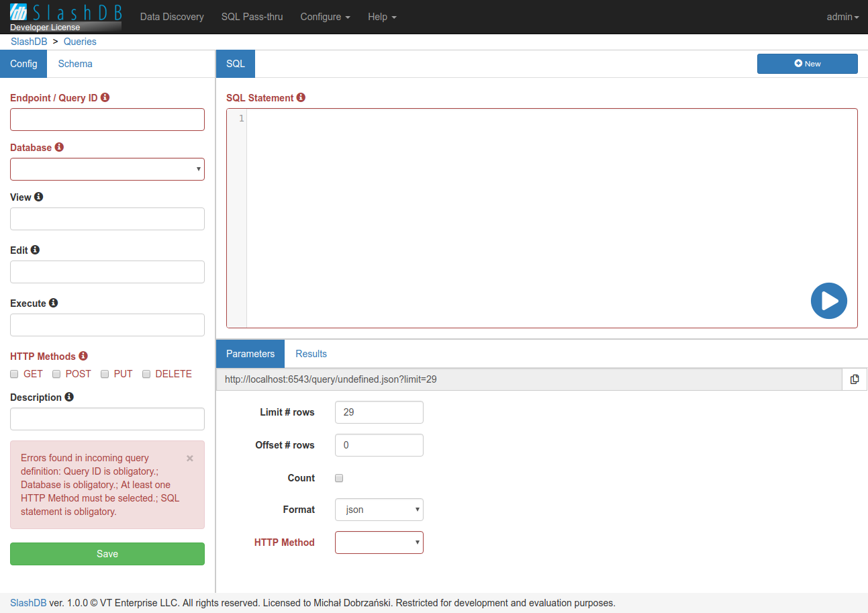Open the HTTP Method dropdown in Parameters
The image size is (868, 613).
[x=379, y=543]
